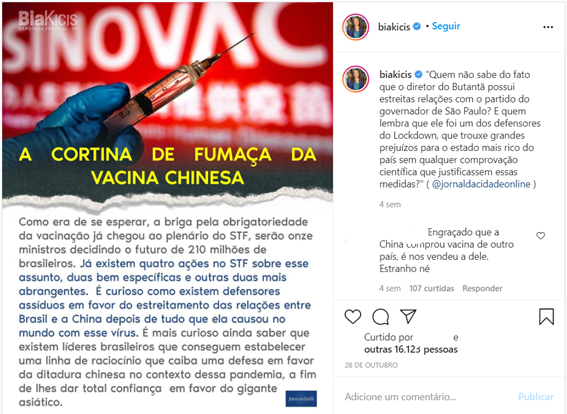
Task: Save post with the bookmark icon
Action: [x=546, y=316]
